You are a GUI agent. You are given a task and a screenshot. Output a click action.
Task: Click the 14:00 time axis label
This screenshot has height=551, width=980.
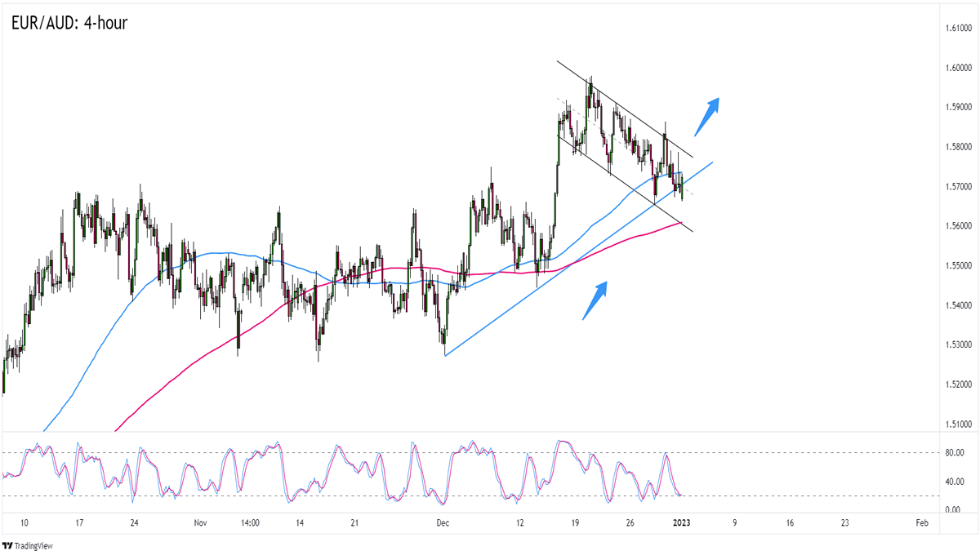click(x=250, y=522)
